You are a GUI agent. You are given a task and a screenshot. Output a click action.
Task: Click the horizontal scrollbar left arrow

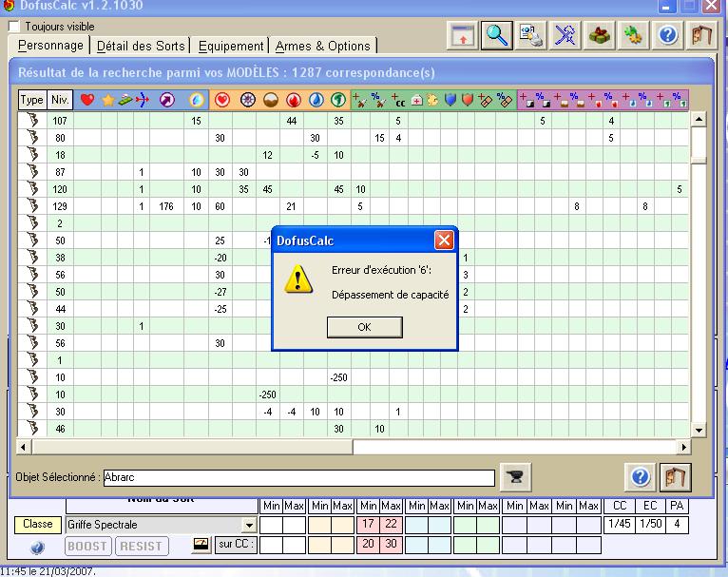click(23, 447)
